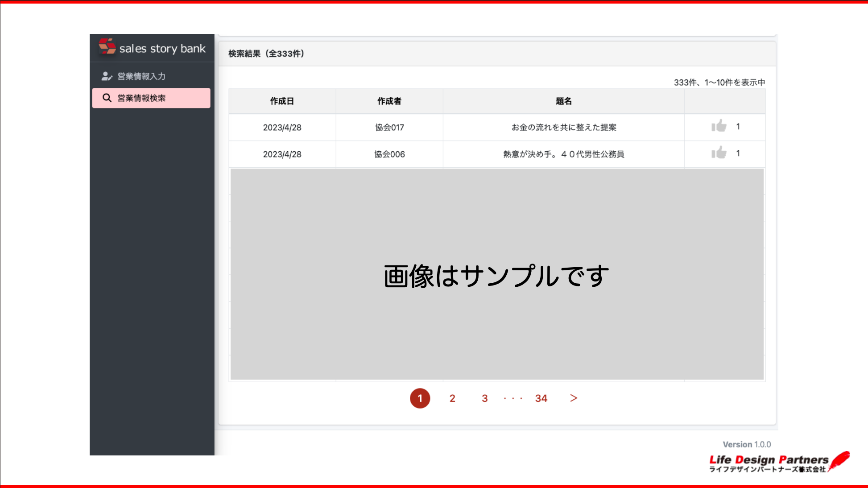This screenshot has width=868, height=488.
Task: Click the 題名 column header
Action: click(563, 101)
